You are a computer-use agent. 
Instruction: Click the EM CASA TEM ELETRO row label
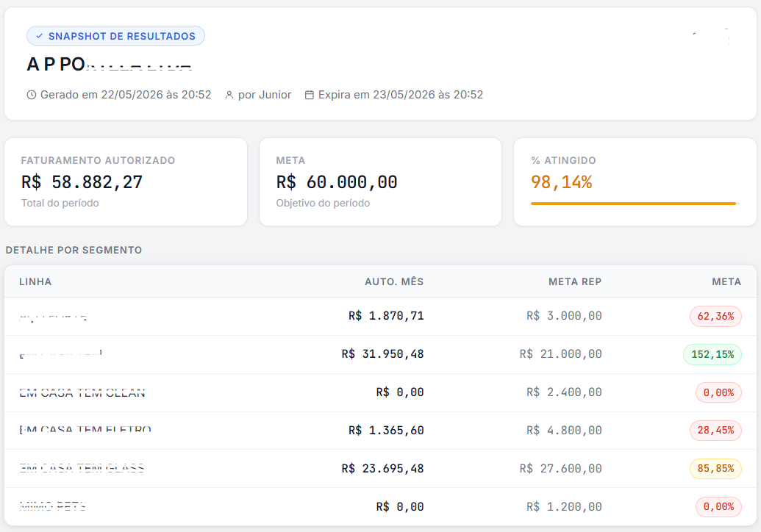coord(85,430)
